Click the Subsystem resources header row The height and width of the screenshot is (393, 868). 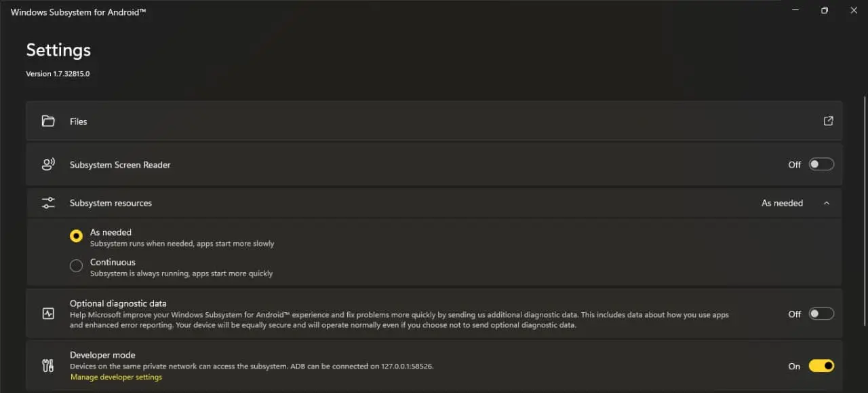point(434,203)
